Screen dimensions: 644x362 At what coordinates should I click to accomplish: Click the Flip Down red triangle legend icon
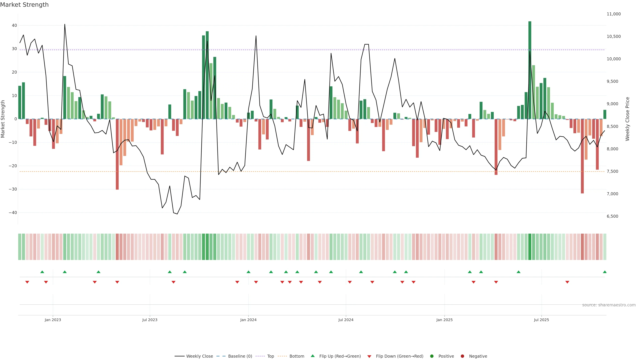(x=369, y=356)
